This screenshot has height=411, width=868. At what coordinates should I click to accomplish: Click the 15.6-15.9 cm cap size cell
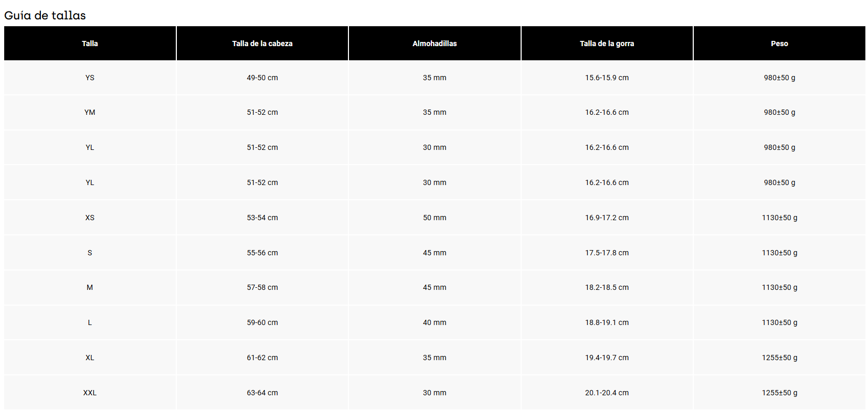(x=607, y=78)
